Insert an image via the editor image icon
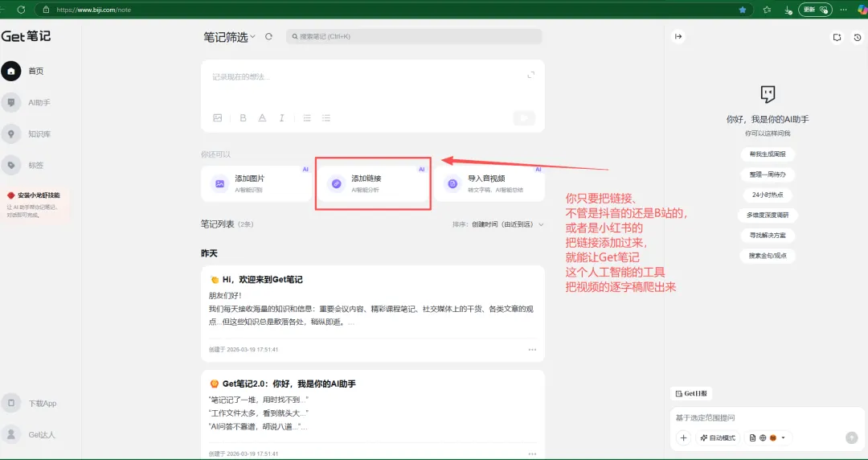This screenshot has height=460, width=868. (x=218, y=118)
